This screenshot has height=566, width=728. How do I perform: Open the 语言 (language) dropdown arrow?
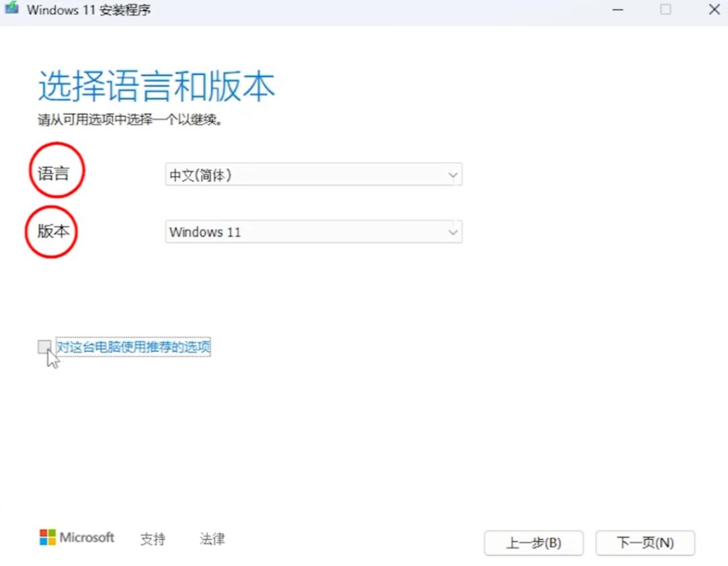tap(454, 174)
